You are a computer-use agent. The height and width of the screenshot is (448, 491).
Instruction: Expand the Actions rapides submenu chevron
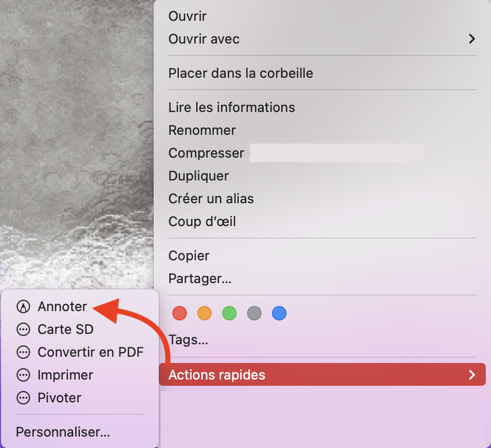[x=471, y=375]
